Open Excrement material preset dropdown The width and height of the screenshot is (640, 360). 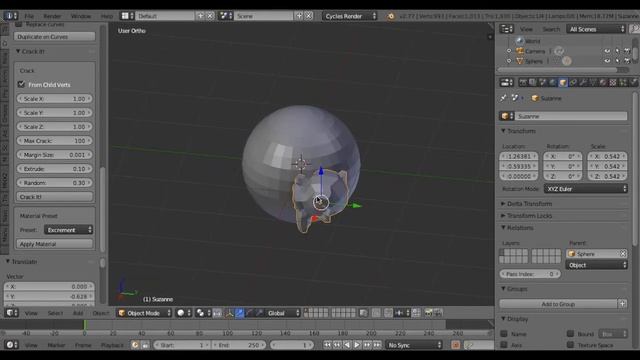tap(68, 230)
